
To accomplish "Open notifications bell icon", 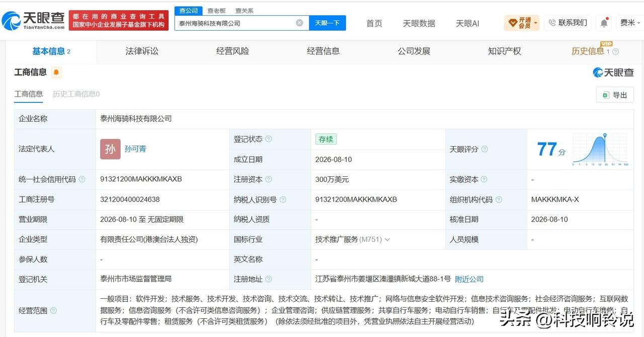I will [604, 23].
